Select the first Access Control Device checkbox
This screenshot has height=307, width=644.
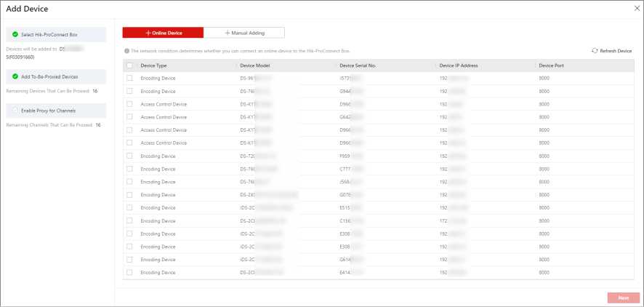pyautogui.click(x=129, y=104)
